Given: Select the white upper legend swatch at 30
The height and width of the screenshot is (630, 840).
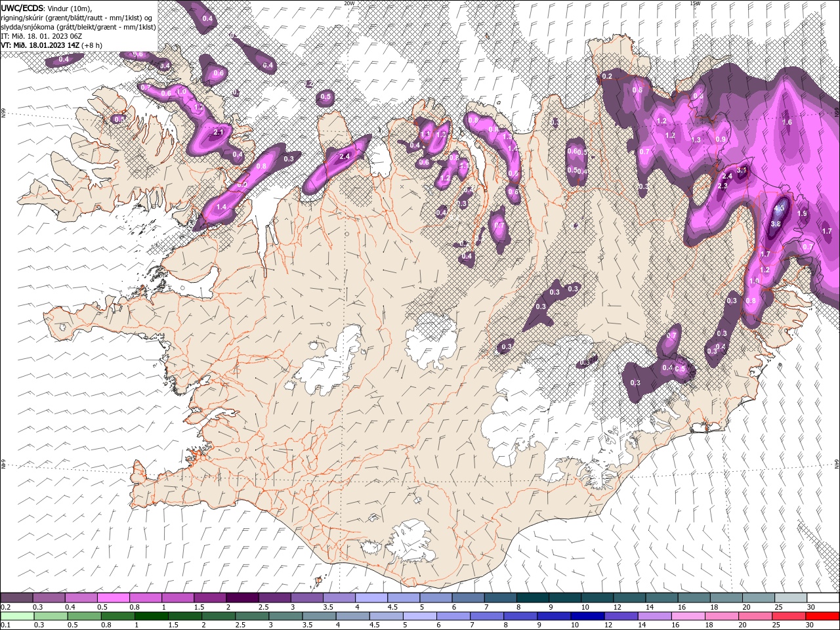Looking at the screenshot, I should click(823, 598).
